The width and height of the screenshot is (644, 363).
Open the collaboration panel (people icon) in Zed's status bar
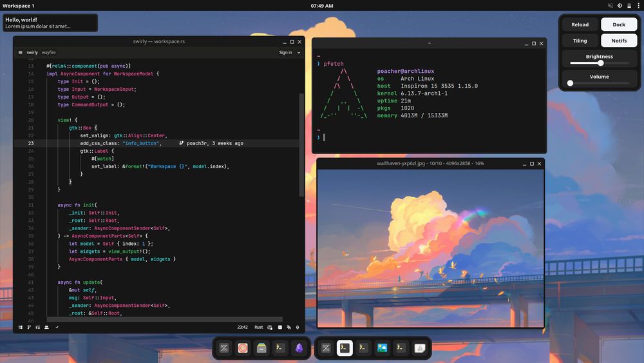click(46, 328)
